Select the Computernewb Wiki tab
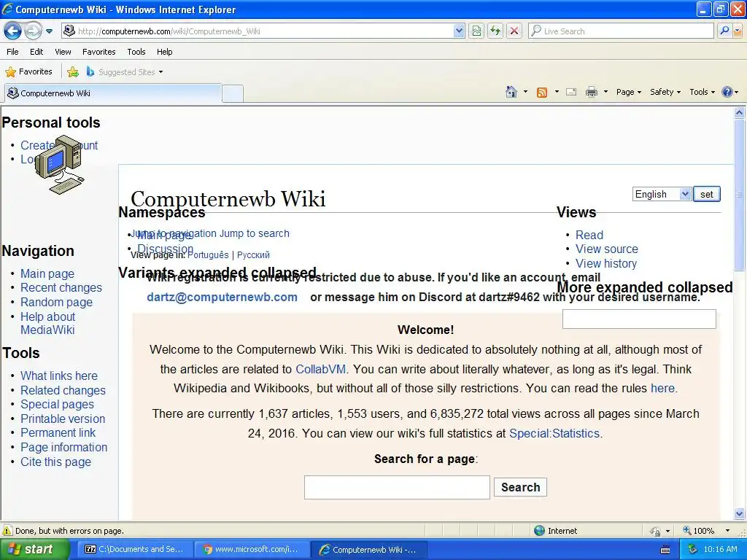This screenshot has width=747, height=560. pyautogui.click(x=113, y=93)
